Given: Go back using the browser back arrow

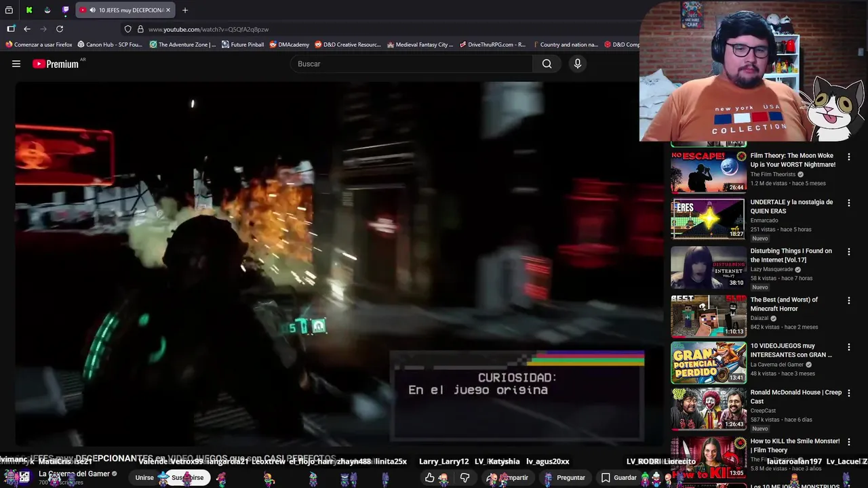Looking at the screenshot, I should pos(27,29).
